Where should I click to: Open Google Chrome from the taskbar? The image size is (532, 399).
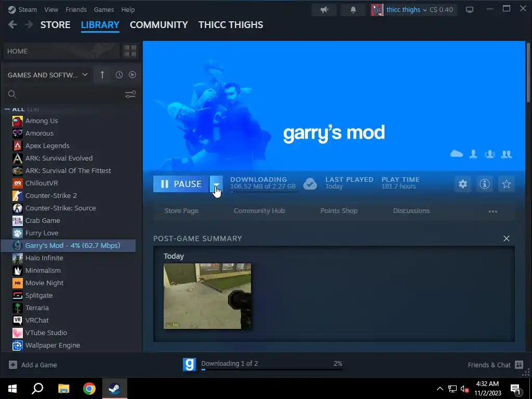point(89,389)
